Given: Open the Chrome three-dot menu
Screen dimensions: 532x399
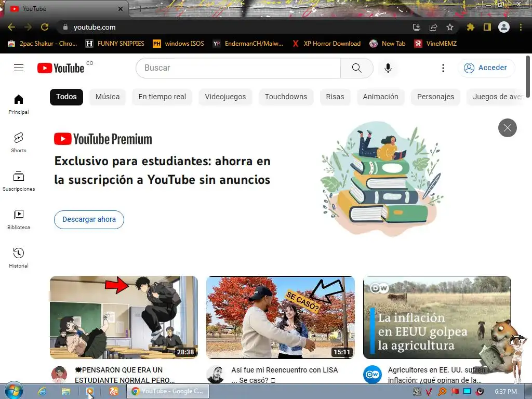Looking at the screenshot, I should (x=521, y=27).
